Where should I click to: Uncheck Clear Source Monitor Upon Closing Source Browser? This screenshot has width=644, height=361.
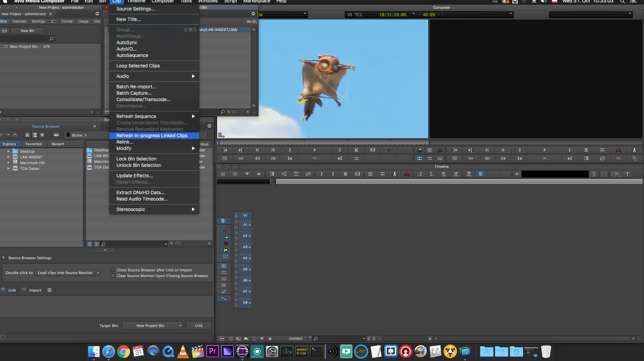(113, 276)
